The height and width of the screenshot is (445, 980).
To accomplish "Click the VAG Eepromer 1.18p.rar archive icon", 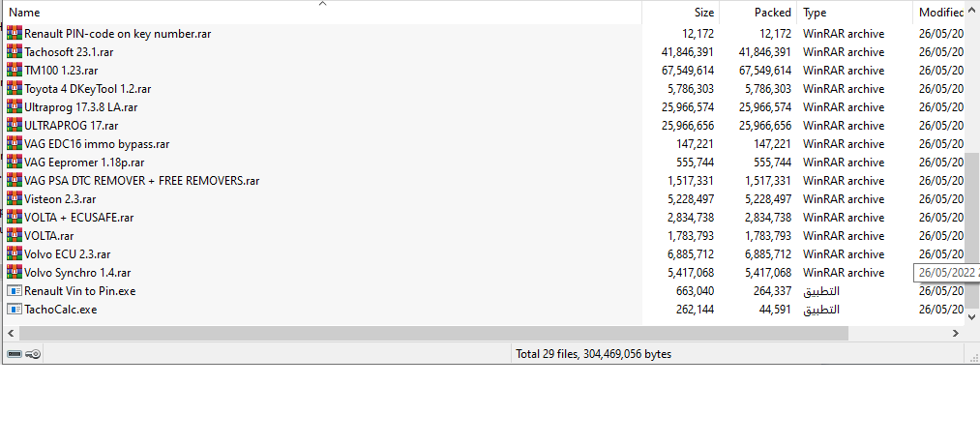I will 15,163.
